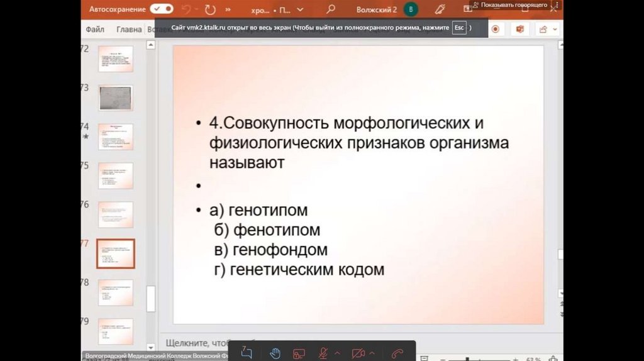Select slide 76 thumbnail
The image size is (644, 361).
[x=116, y=214]
